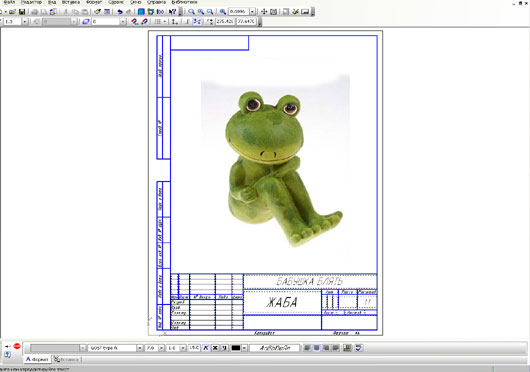Open the Сервис menu
Image resolution: width=530 pixels, height=372 pixels.
pos(116,2)
